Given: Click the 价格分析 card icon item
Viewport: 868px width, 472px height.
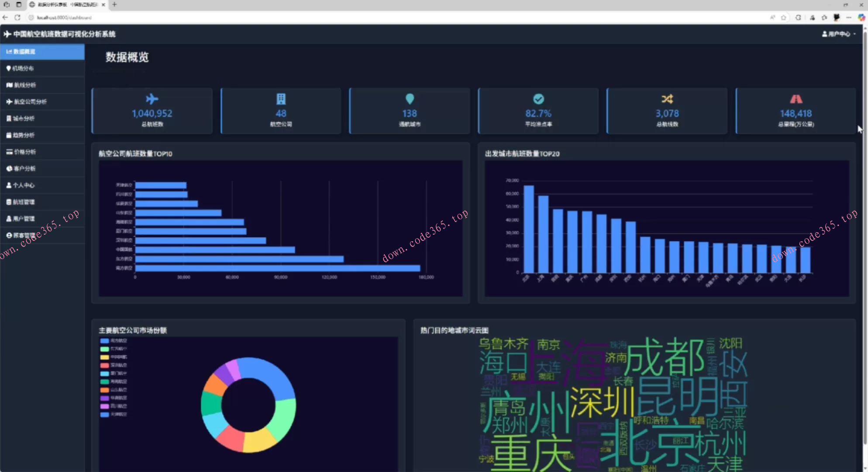Looking at the screenshot, I should click(24, 152).
